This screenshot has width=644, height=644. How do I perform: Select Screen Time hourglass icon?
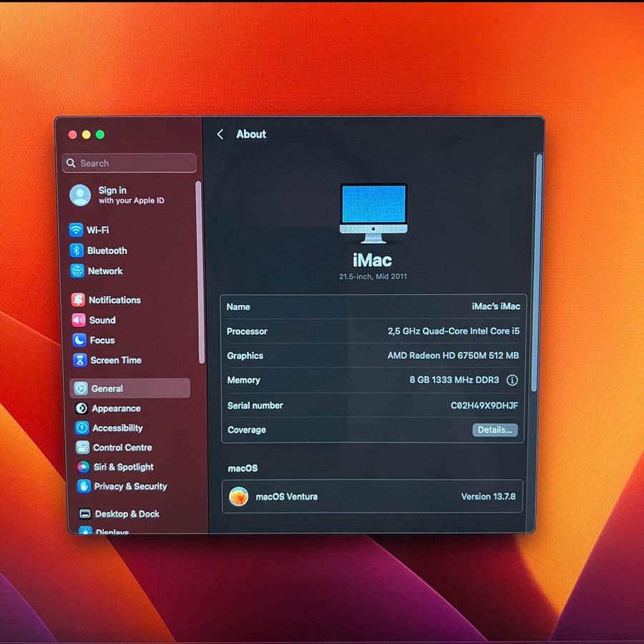pos(79,360)
